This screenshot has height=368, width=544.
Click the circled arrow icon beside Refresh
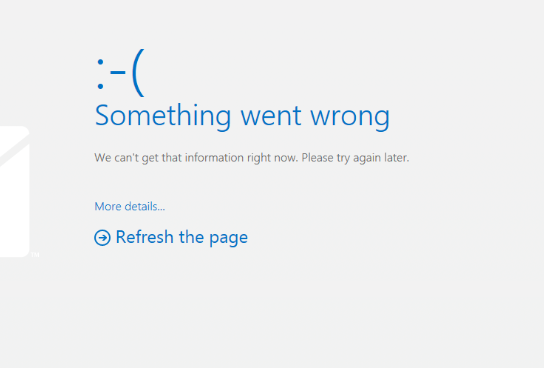[102, 238]
